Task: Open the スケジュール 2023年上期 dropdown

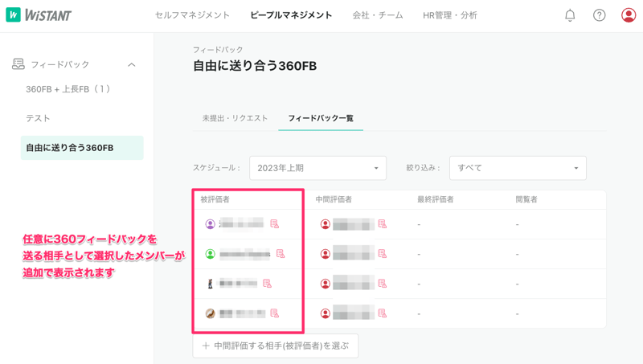Action: pyautogui.click(x=317, y=168)
